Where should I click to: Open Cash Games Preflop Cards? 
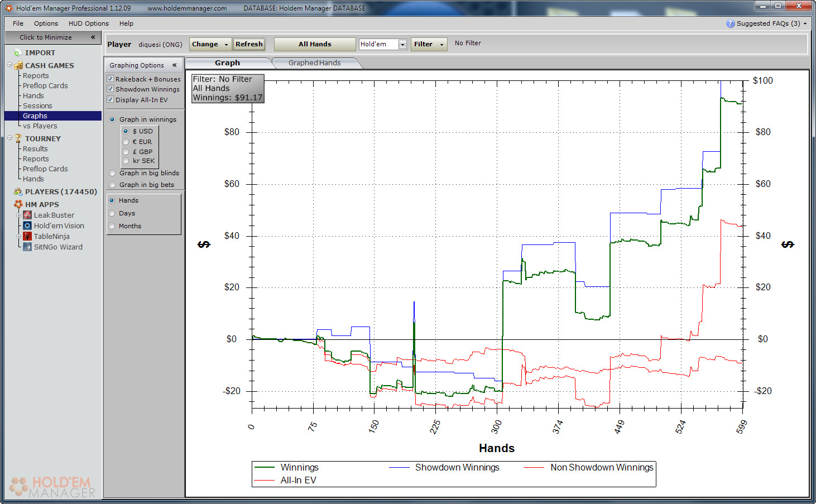point(45,85)
